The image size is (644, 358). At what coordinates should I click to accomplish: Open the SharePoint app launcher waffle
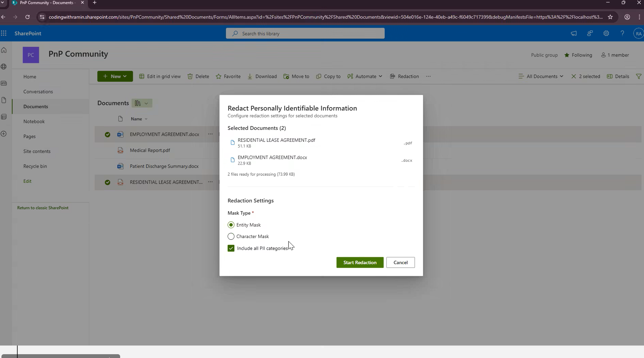[4, 33]
